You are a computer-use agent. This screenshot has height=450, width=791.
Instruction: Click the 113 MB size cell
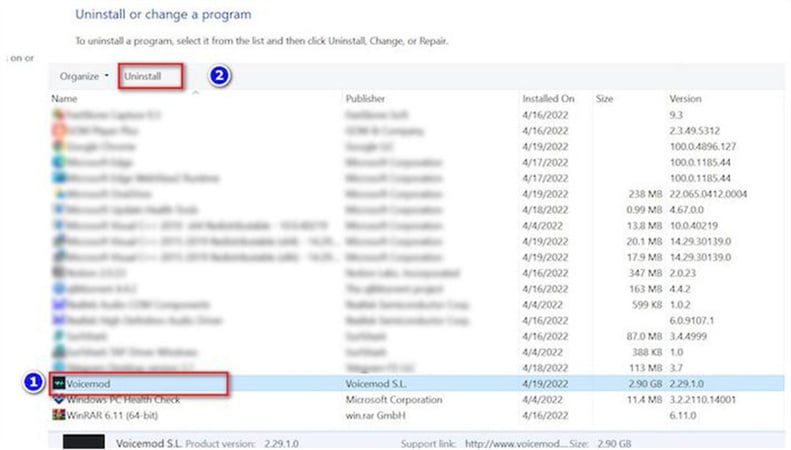645,368
